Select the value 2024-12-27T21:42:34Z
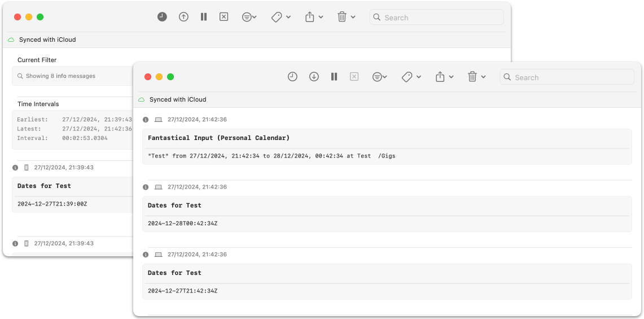This screenshot has width=644, height=319. [x=183, y=291]
